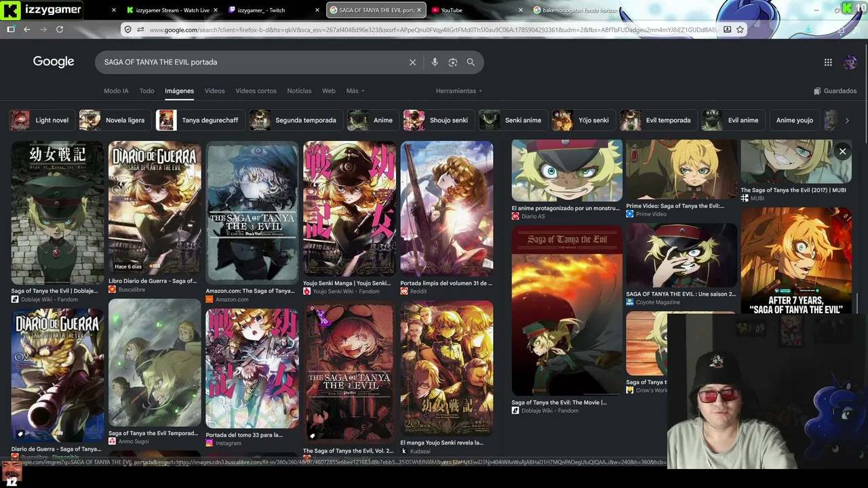Click the browser forward arrow
868x488 pixels.
click(x=43, y=29)
